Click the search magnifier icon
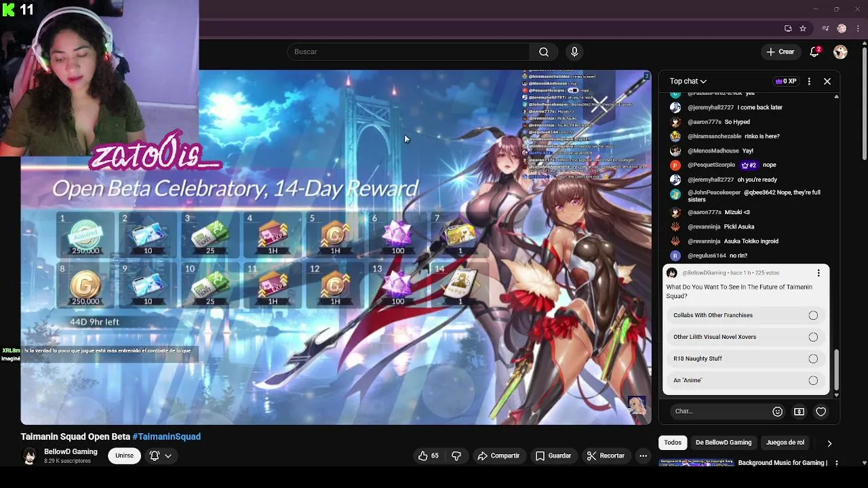868x488 pixels. (x=544, y=52)
